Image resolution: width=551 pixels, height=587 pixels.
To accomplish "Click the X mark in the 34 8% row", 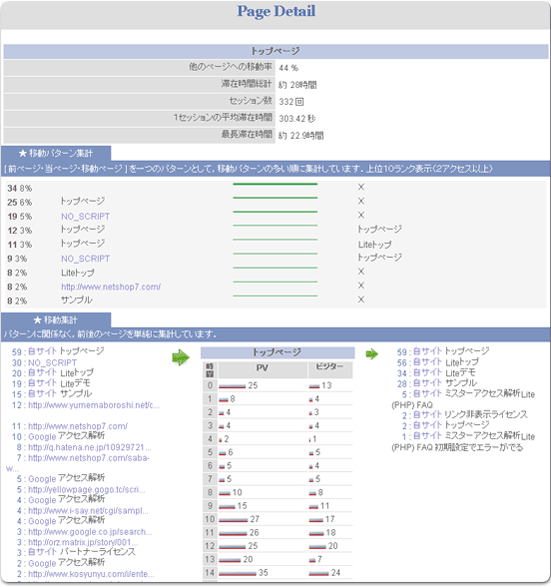I will pos(361,187).
